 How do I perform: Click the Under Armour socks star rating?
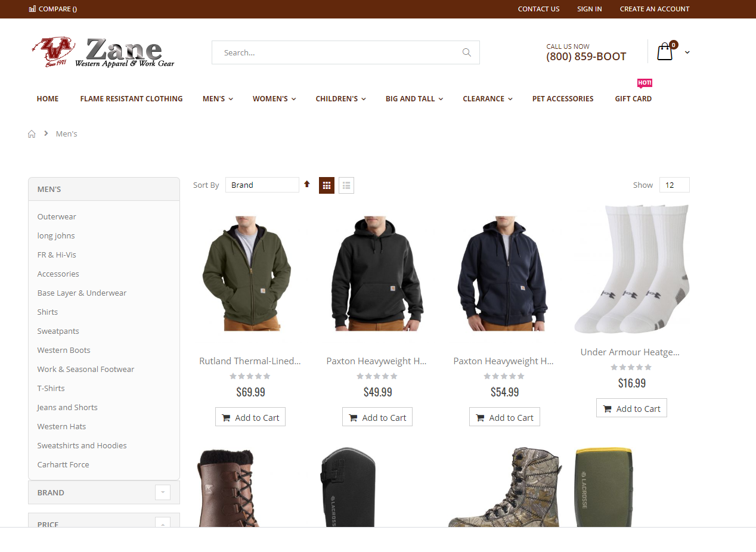(x=631, y=367)
